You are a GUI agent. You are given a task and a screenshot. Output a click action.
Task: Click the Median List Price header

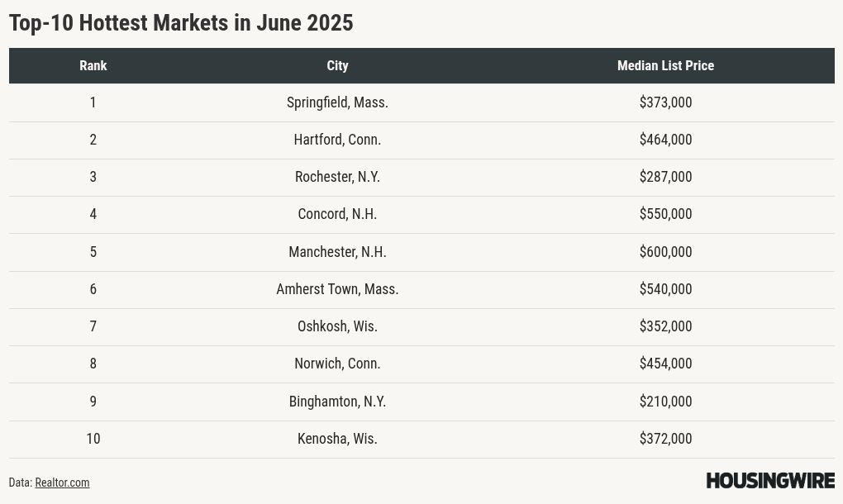(x=665, y=65)
